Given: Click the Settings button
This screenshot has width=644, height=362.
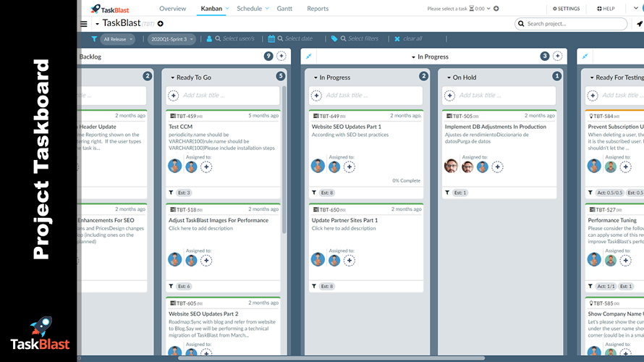Looking at the screenshot, I should tap(567, 9).
